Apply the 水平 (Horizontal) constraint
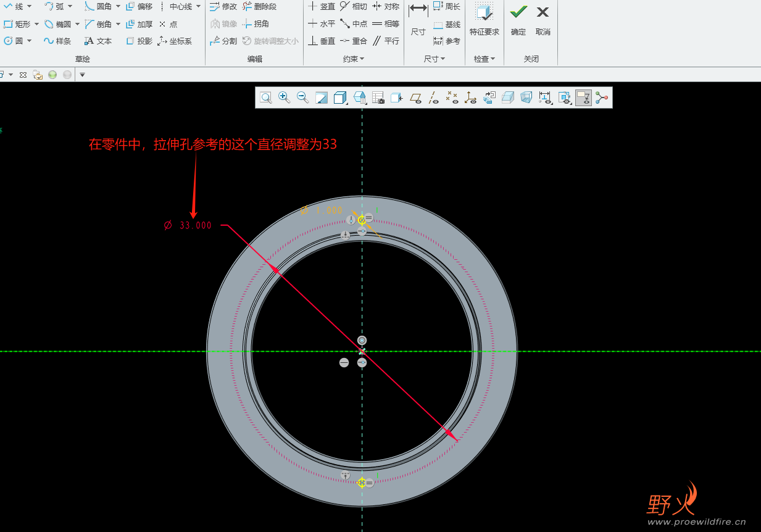This screenshot has width=761, height=532. point(322,23)
